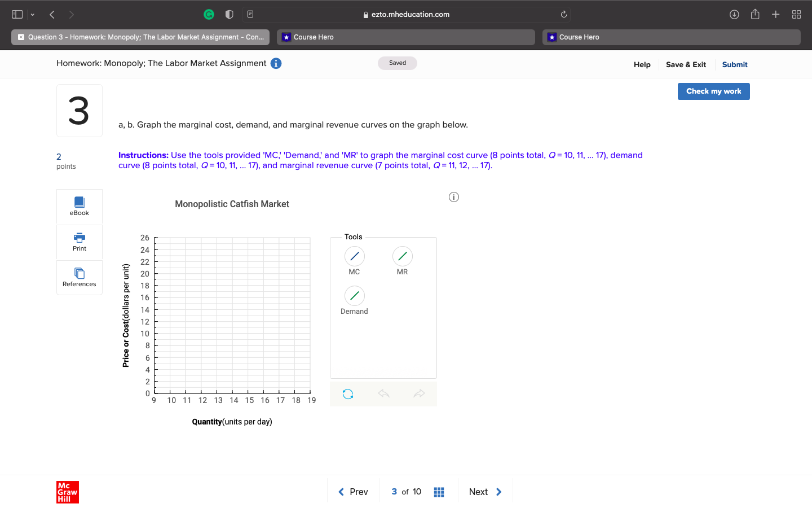The width and height of the screenshot is (812, 508).
Task: Click the Grammarly icon in the browser toolbar
Action: (x=209, y=14)
